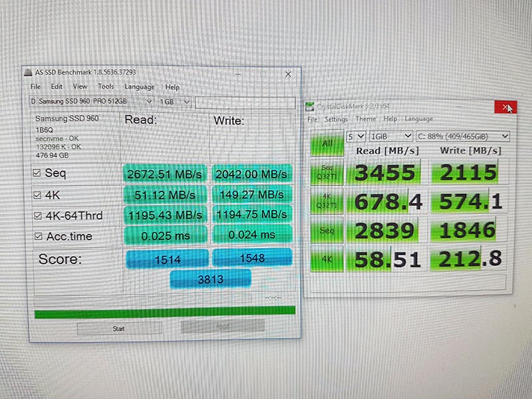
Task: Click the green progress bar in AS SSD
Action: [165, 312]
